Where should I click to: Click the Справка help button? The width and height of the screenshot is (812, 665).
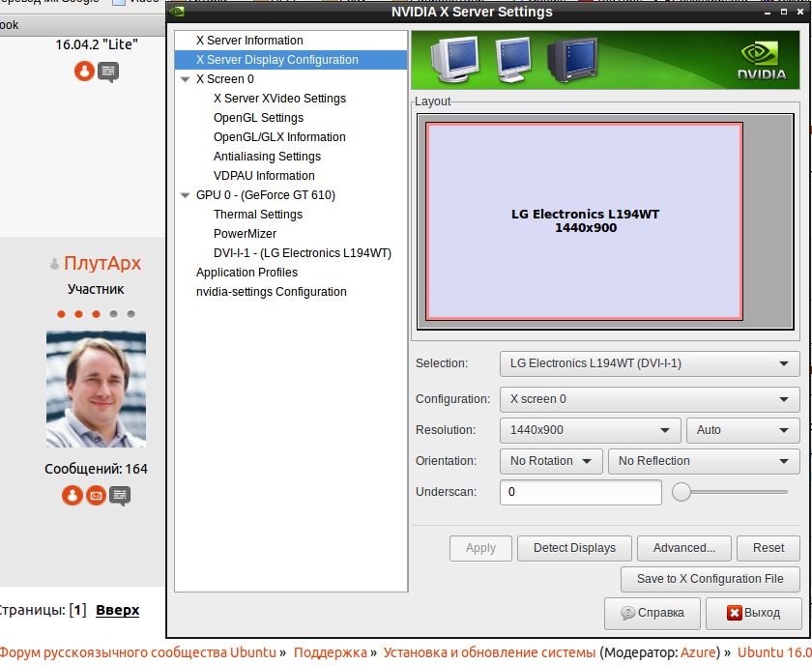[x=652, y=613]
